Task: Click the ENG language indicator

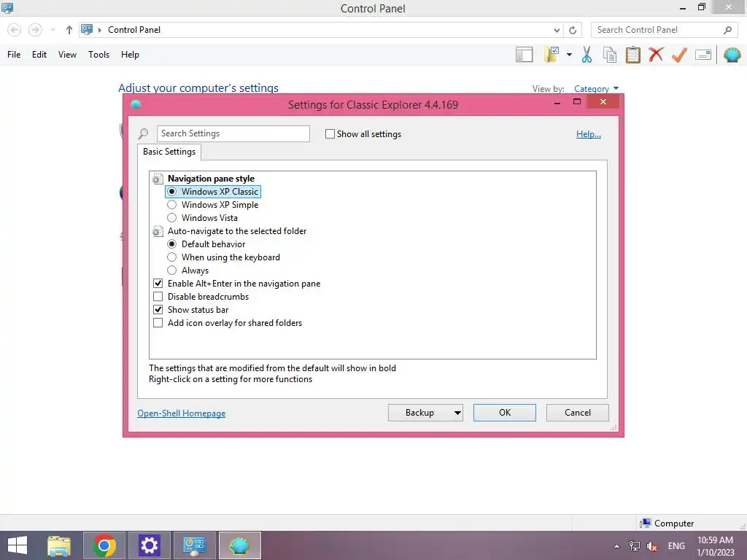Action: coord(676,546)
